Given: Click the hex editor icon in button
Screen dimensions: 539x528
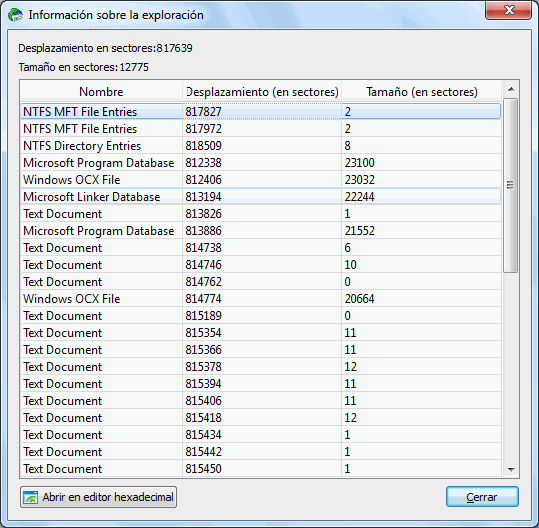Looking at the screenshot, I should coord(30,497).
